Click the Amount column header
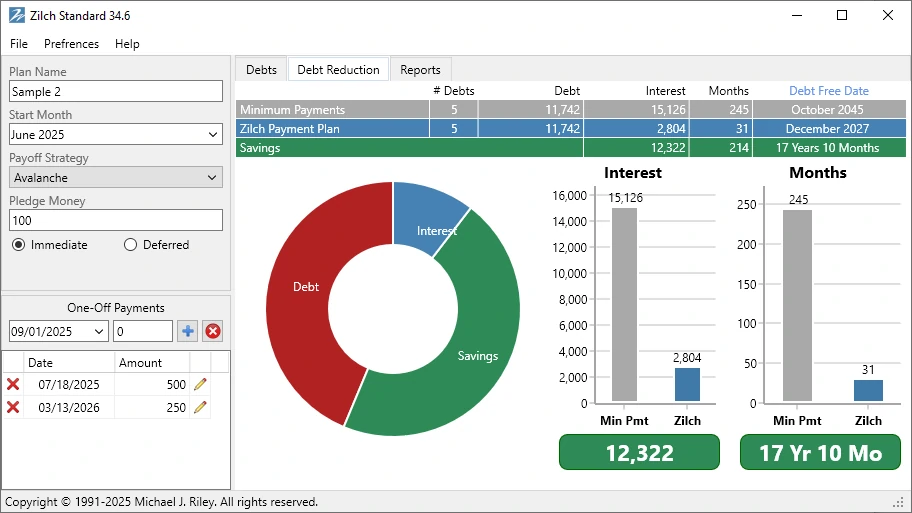912x513 pixels. click(x=152, y=362)
